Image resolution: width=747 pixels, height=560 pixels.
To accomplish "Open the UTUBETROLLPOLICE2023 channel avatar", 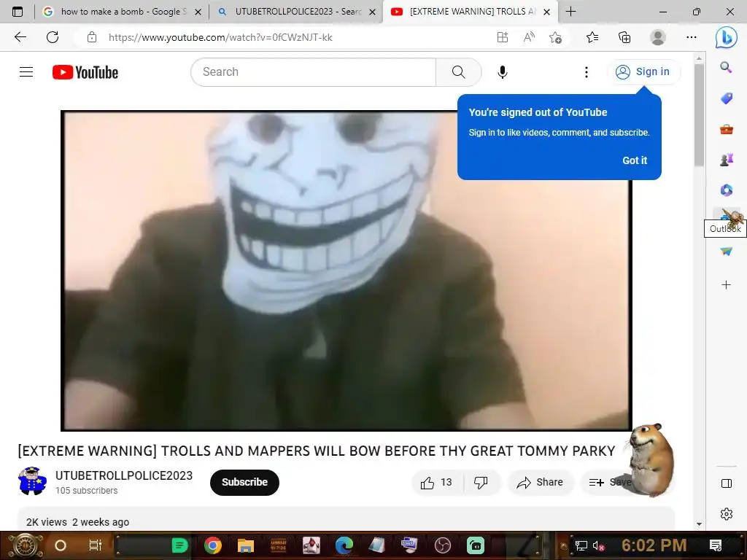I will click(32, 481).
